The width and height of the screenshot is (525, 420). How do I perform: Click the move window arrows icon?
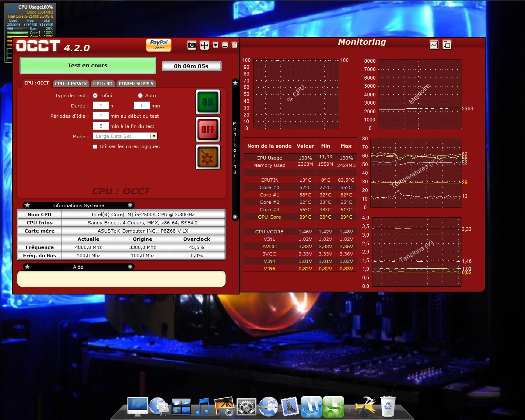[204, 45]
